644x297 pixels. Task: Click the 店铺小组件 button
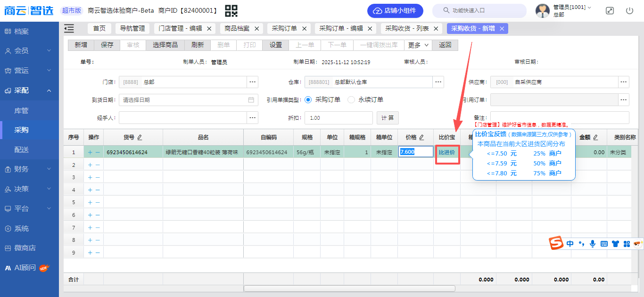(395, 10)
